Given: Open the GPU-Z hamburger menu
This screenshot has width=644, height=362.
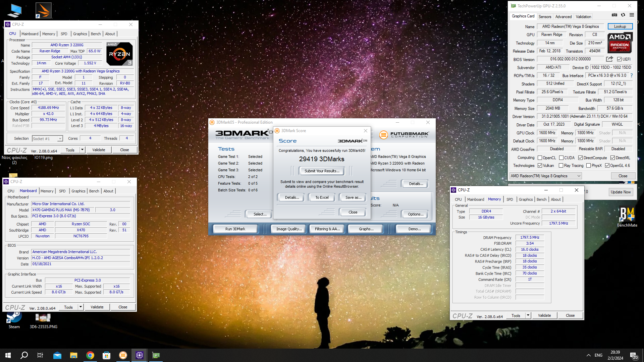Looking at the screenshot, I should [632, 15].
